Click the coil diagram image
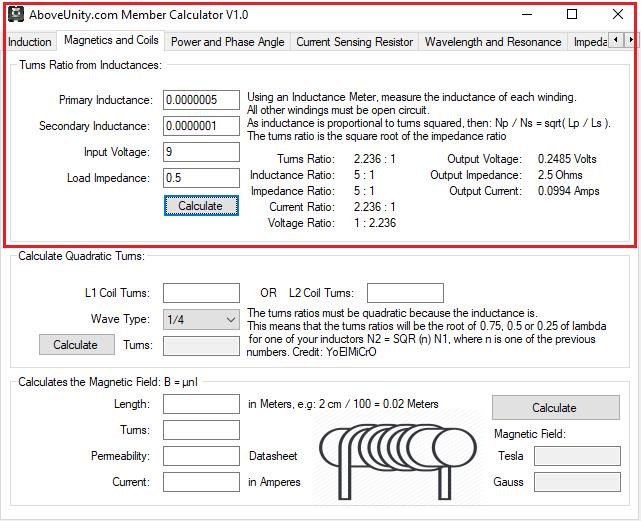 point(397,462)
